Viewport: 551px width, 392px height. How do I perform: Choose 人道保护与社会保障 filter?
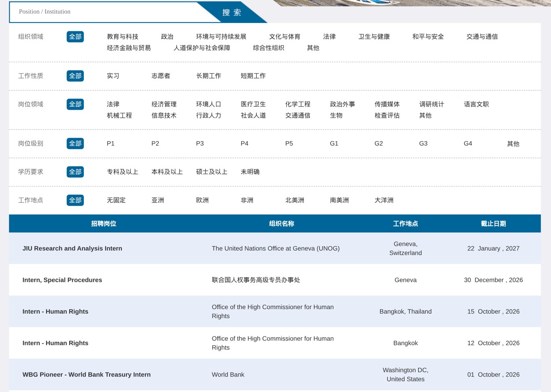click(202, 48)
